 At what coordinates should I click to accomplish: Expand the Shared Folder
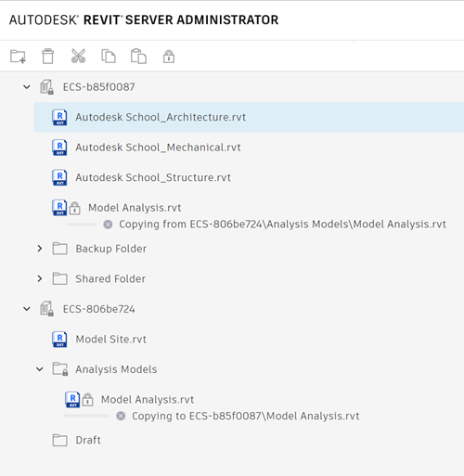40,278
